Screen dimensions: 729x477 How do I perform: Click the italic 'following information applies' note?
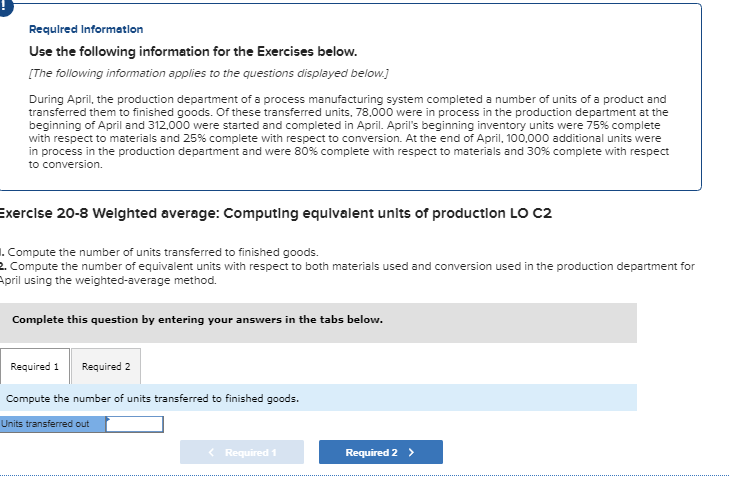(x=209, y=73)
